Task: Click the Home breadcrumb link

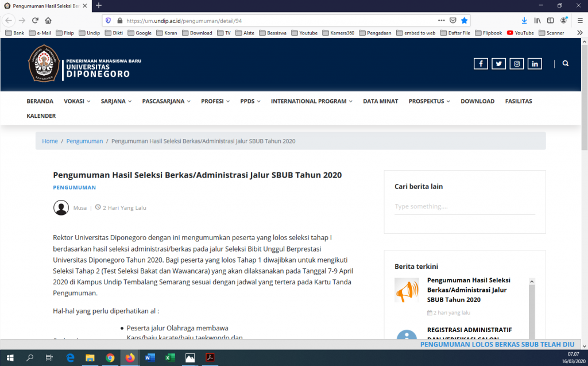Action: (50, 141)
